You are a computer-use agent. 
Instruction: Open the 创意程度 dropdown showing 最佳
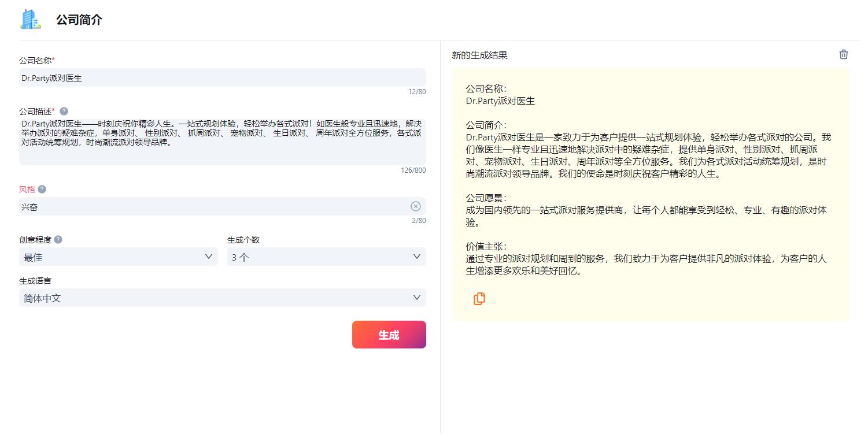(x=119, y=257)
